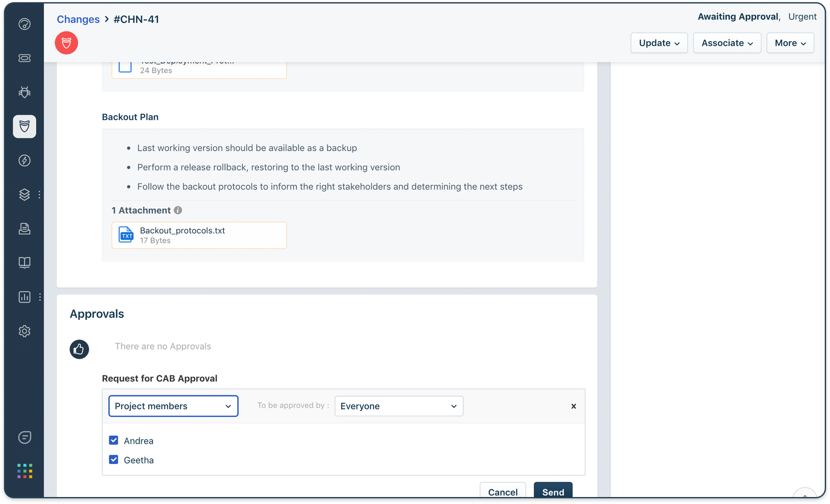Open the More dropdown menu
Screen dimensions: 830x504
click(x=790, y=43)
